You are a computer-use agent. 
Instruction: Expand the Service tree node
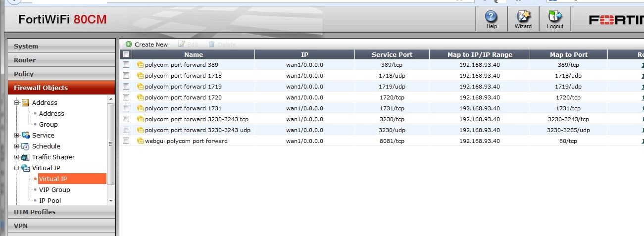tap(17, 136)
